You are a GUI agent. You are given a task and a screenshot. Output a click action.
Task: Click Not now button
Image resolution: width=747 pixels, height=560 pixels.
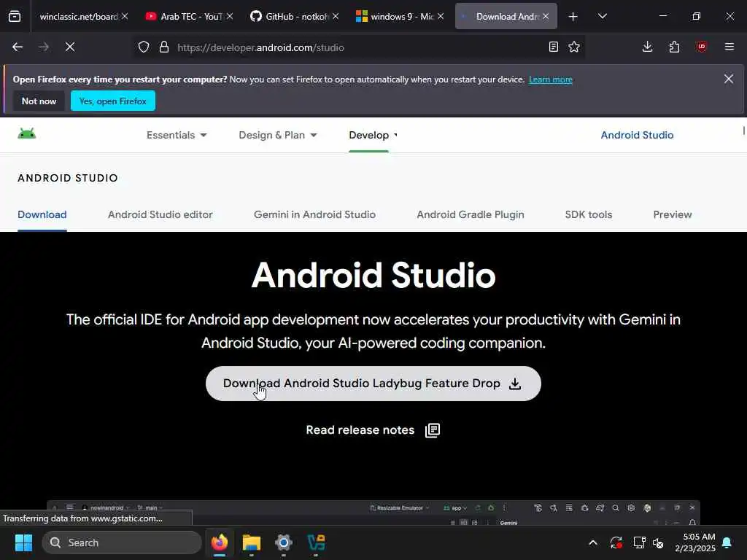(39, 101)
